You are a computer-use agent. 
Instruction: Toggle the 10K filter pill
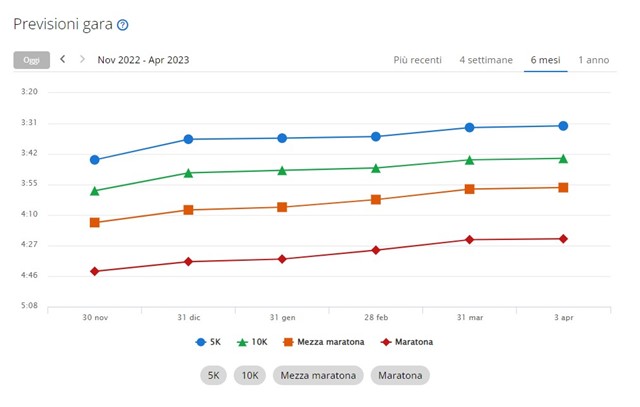coord(250,376)
